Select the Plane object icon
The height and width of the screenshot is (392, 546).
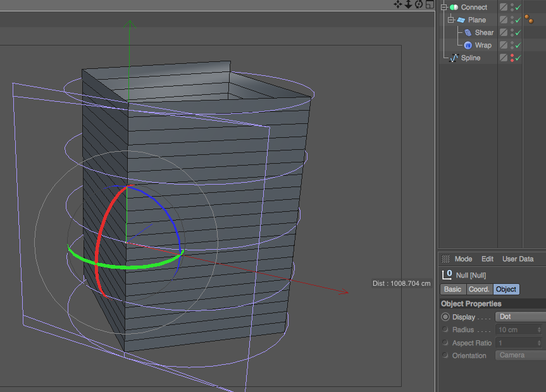point(461,20)
